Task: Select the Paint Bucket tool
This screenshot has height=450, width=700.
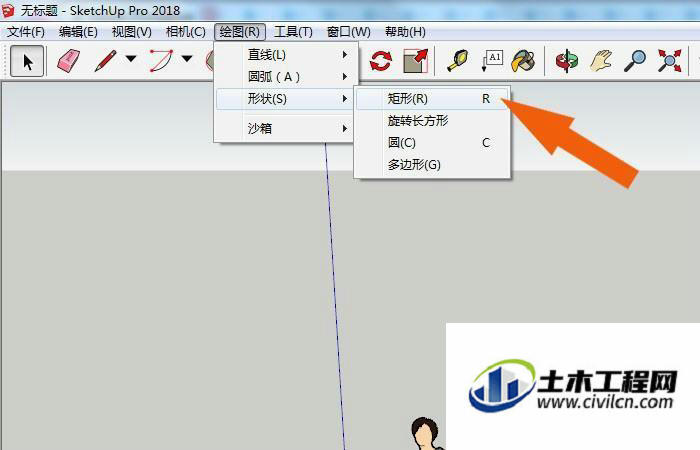Action: pos(523,61)
